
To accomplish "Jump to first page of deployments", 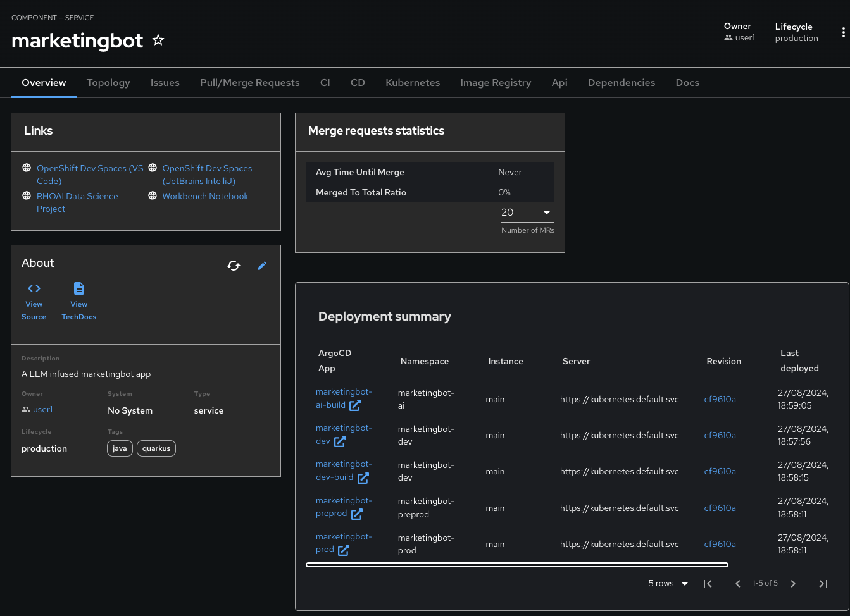I will (708, 584).
